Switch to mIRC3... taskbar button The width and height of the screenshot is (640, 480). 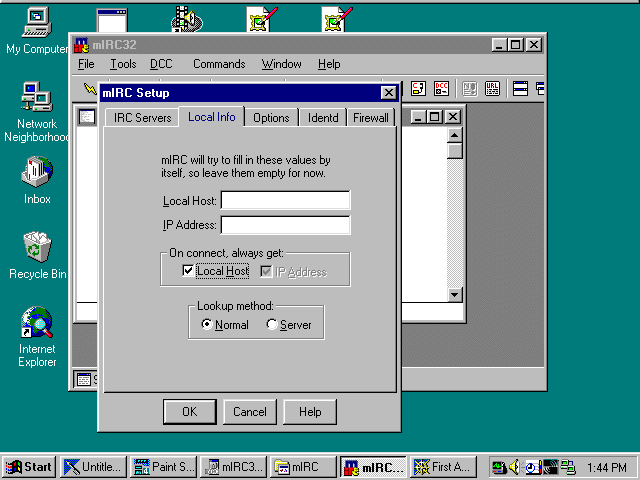(234, 467)
